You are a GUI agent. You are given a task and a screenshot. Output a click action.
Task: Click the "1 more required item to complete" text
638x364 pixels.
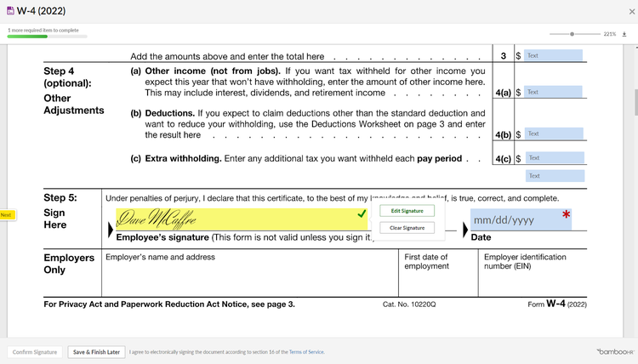[43, 30]
